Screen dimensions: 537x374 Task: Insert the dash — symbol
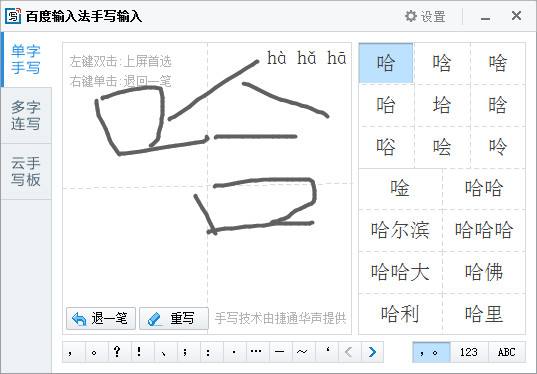coord(280,352)
